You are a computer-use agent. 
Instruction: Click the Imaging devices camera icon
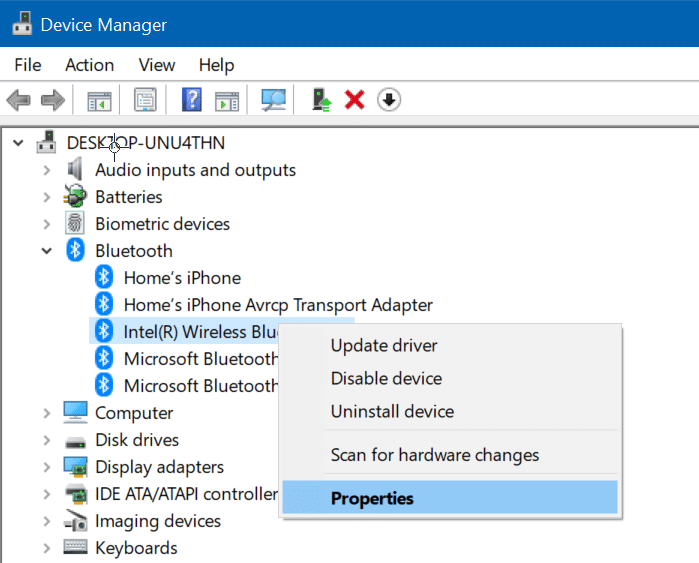point(75,521)
